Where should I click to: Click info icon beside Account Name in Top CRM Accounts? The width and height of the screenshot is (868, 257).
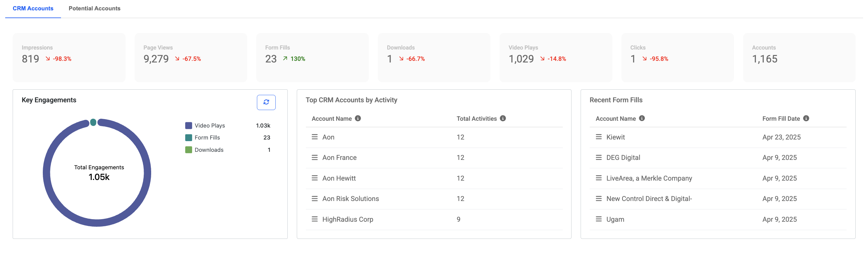point(358,118)
